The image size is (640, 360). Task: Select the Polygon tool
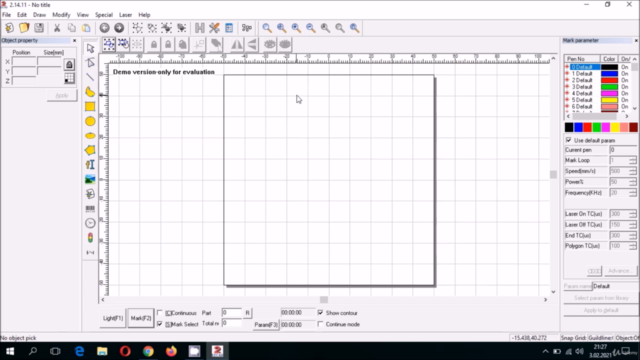tap(90, 150)
